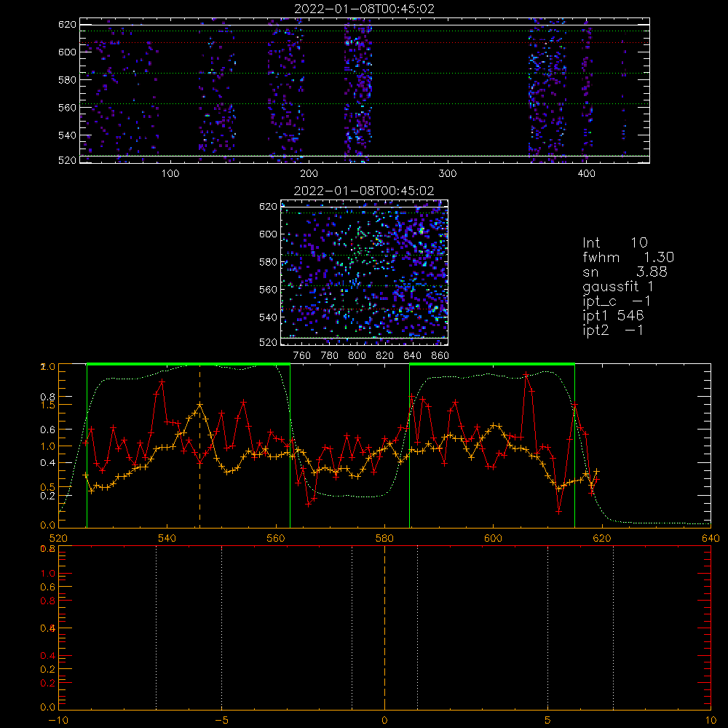
Task: Click the green vertical line near 584 in profile plot
Action: [409, 446]
